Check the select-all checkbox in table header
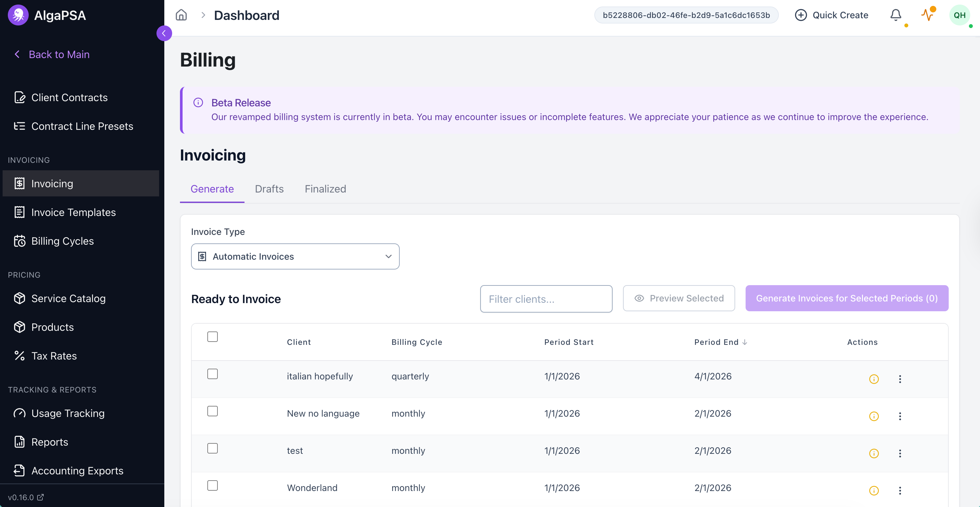This screenshot has height=507, width=980. pyautogui.click(x=212, y=337)
